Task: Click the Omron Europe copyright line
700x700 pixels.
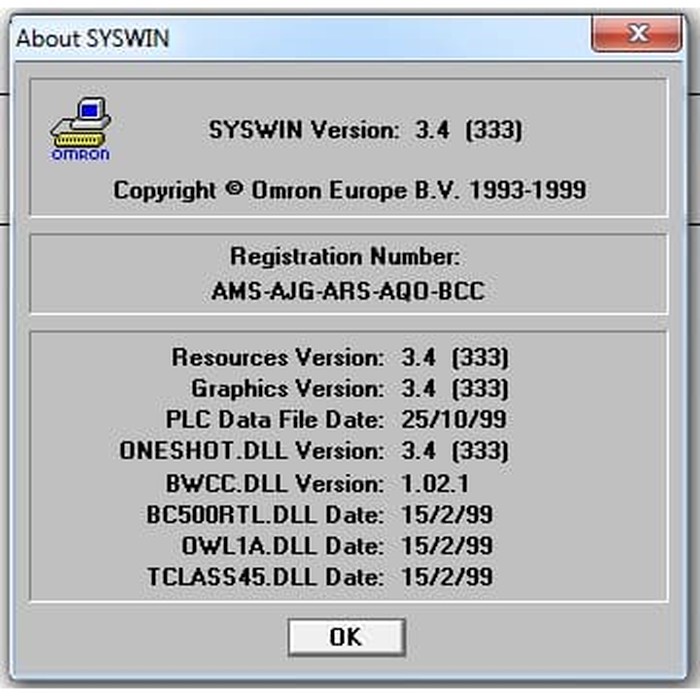Action: [x=350, y=190]
